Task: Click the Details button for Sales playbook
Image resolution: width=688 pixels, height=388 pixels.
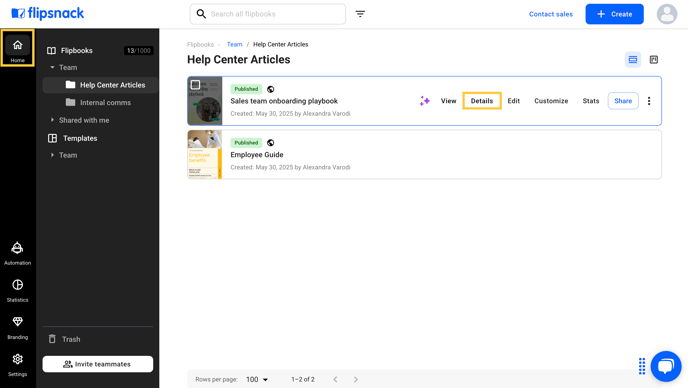Action: coord(482,101)
